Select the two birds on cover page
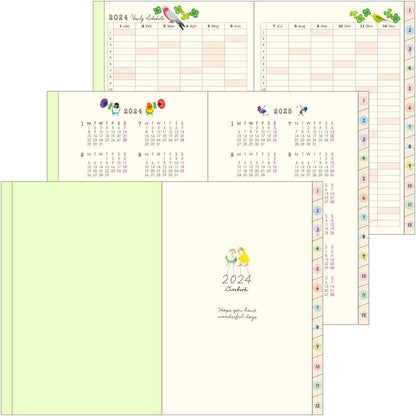 [237, 260]
